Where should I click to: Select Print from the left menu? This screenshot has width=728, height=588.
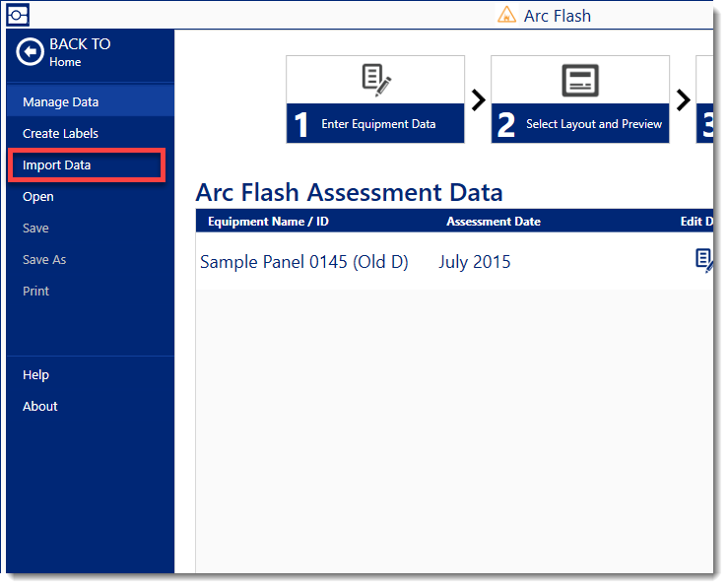[x=35, y=291]
